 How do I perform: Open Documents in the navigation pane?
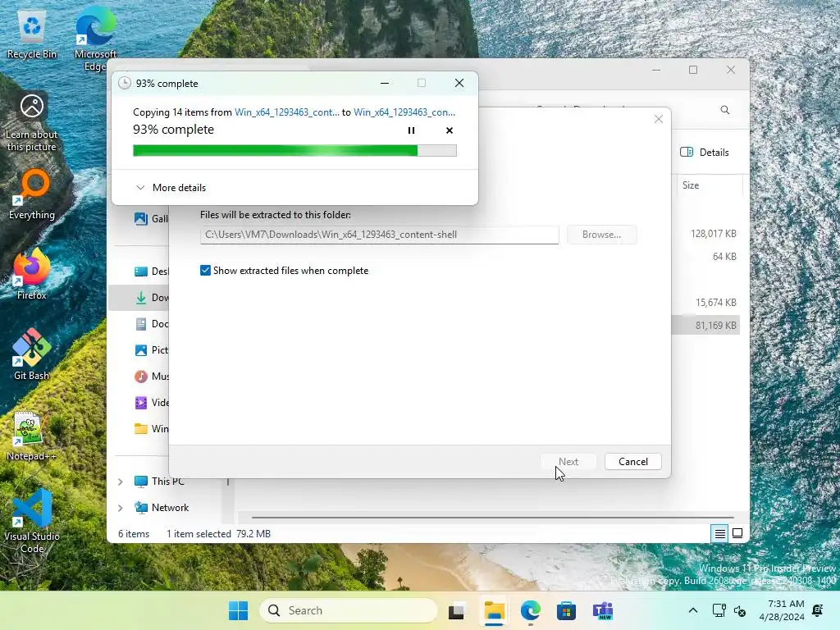pos(151,323)
